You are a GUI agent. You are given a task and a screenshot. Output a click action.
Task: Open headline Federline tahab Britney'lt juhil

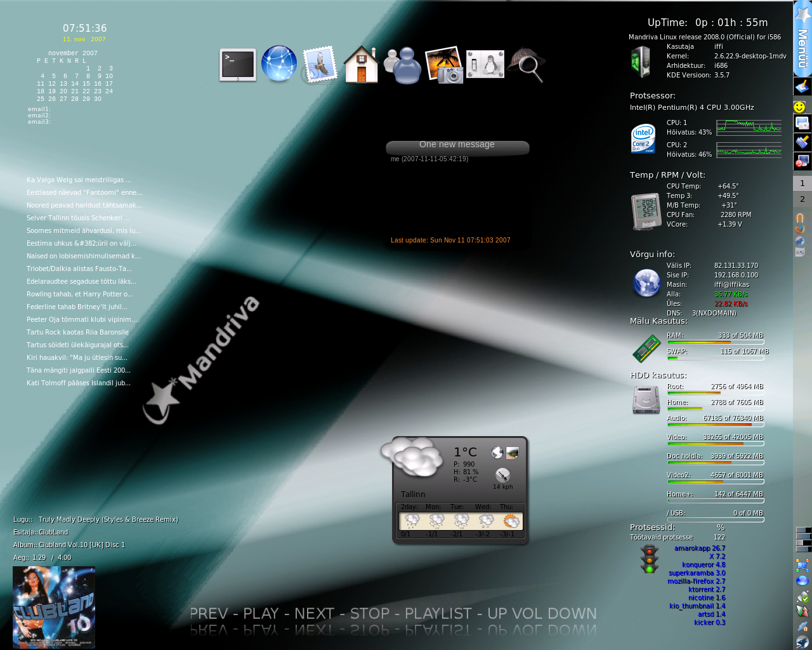(x=77, y=307)
